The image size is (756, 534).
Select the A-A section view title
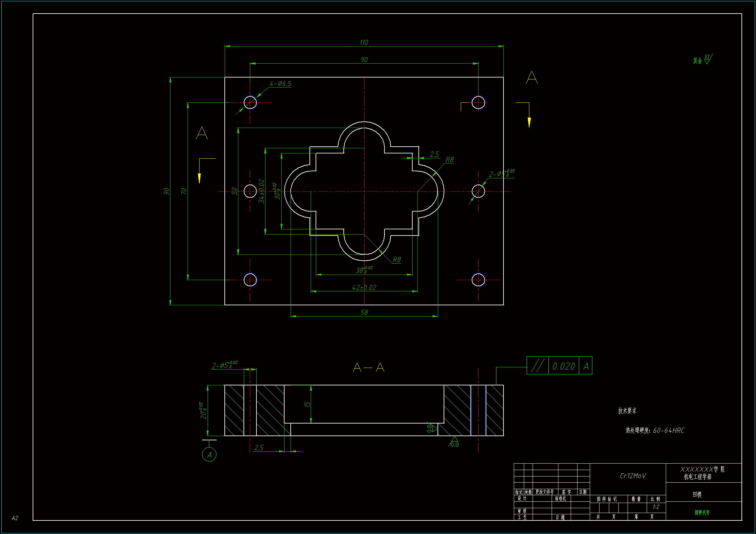(368, 367)
